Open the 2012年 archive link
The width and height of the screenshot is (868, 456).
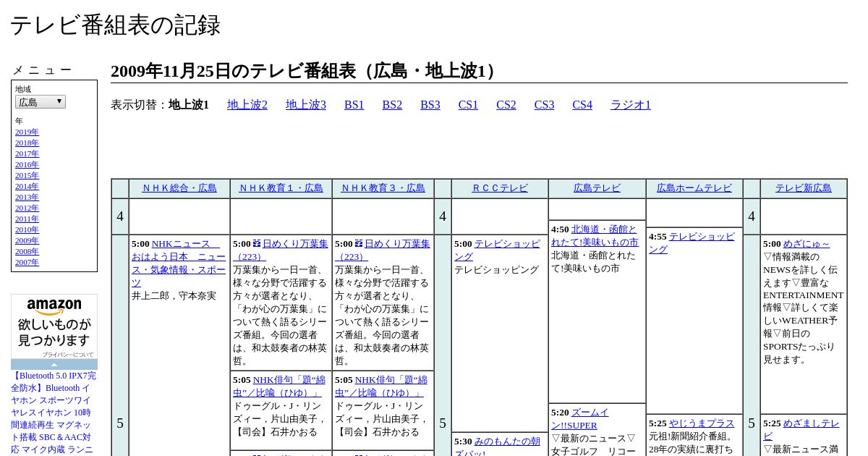pos(27,208)
